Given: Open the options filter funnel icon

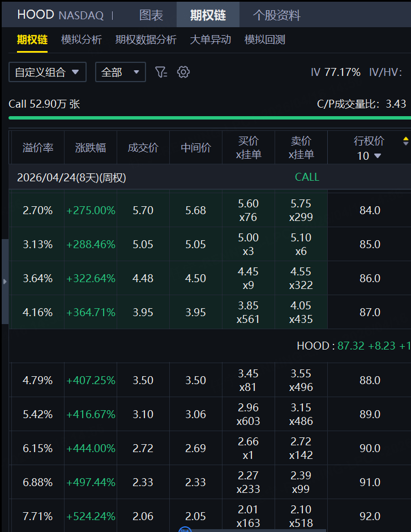Looking at the screenshot, I should [x=161, y=72].
